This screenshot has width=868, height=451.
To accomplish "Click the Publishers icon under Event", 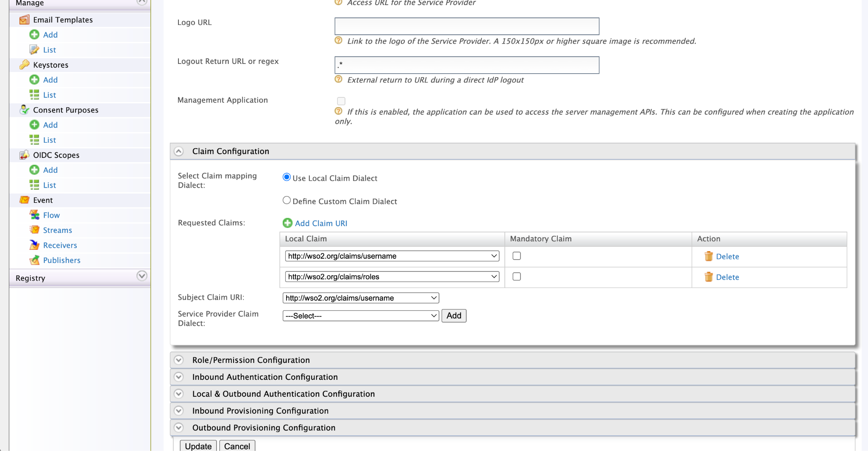I will (34, 260).
